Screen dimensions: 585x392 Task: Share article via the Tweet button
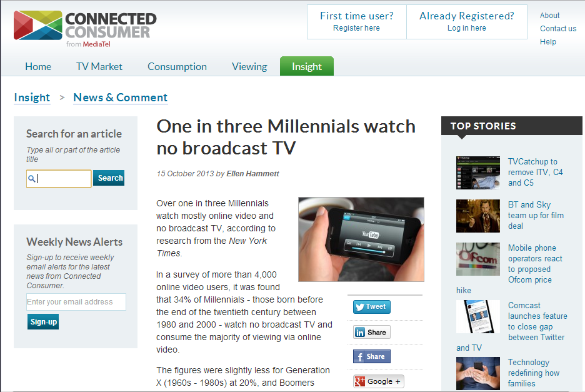[x=372, y=307]
